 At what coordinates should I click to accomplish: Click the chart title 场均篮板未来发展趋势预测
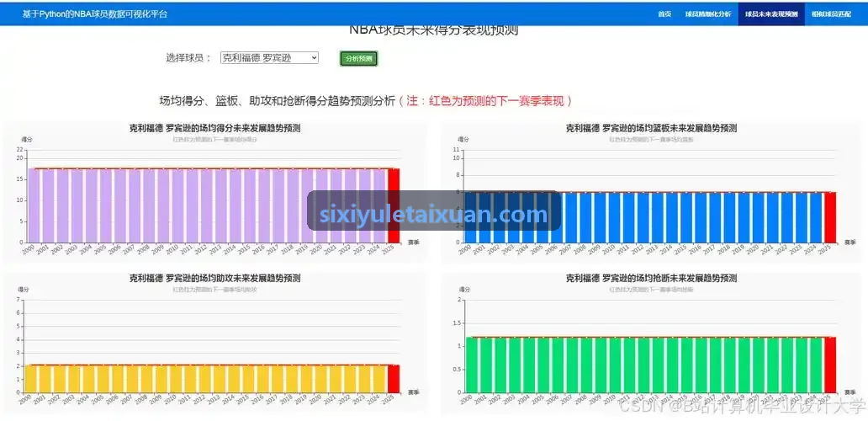[x=651, y=128]
